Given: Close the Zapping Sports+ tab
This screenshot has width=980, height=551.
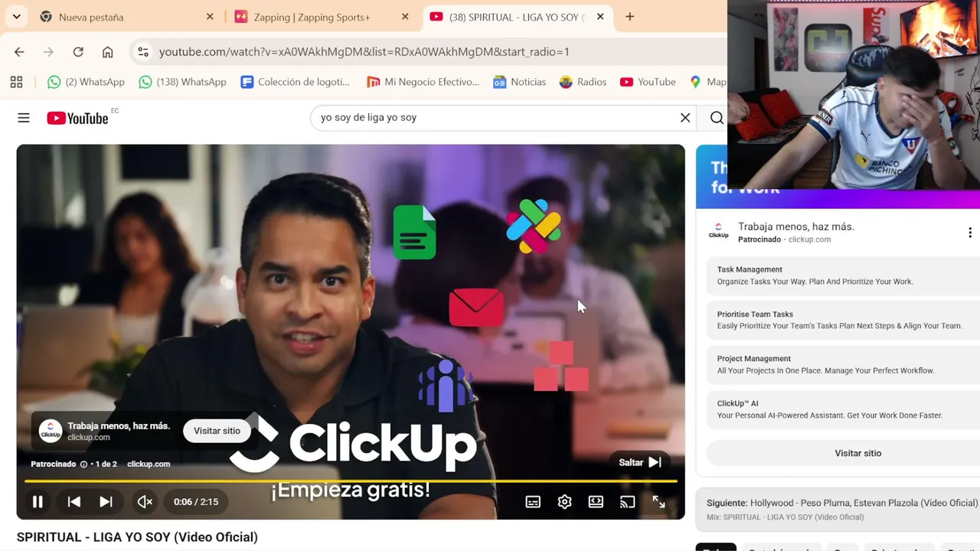Looking at the screenshot, I should 405,17.
